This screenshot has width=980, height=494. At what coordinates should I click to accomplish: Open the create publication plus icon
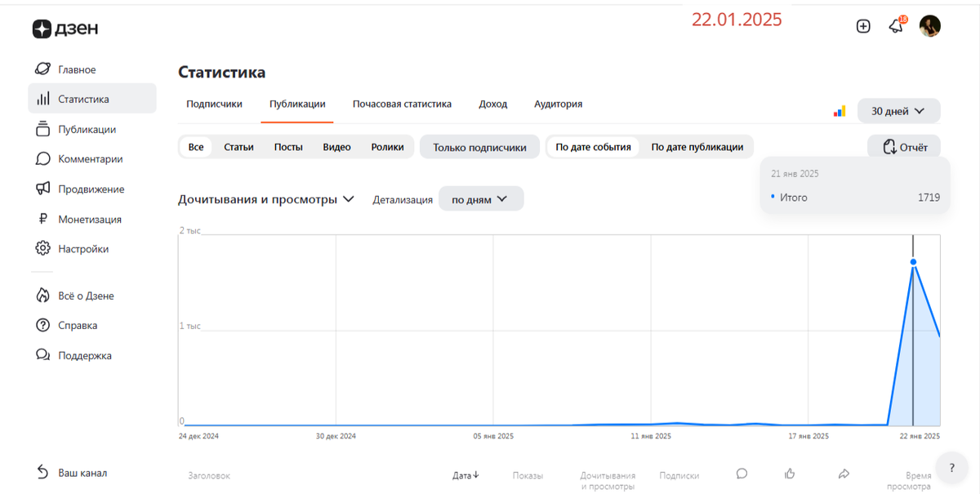(x=863, y=26)
